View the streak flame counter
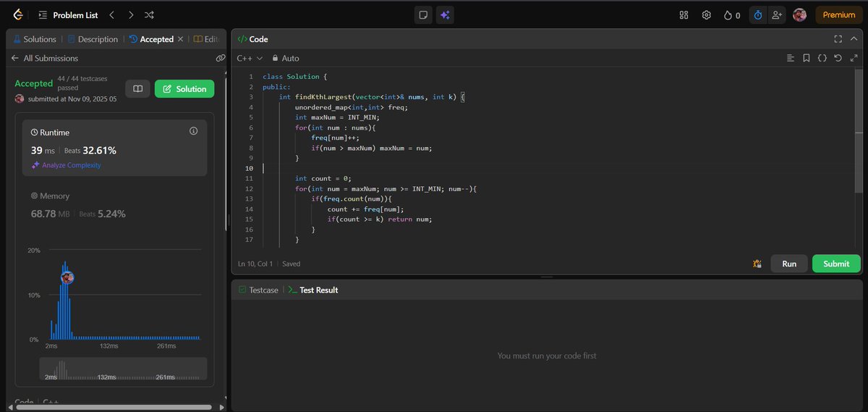This screenshot has height=412, width=868. 732,14
